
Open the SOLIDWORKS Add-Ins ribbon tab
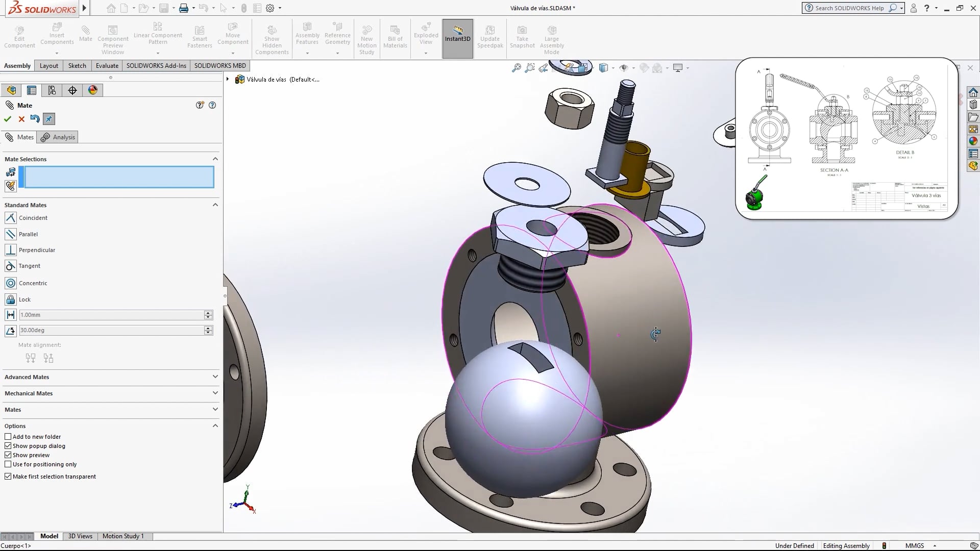(x=156, y=65)
